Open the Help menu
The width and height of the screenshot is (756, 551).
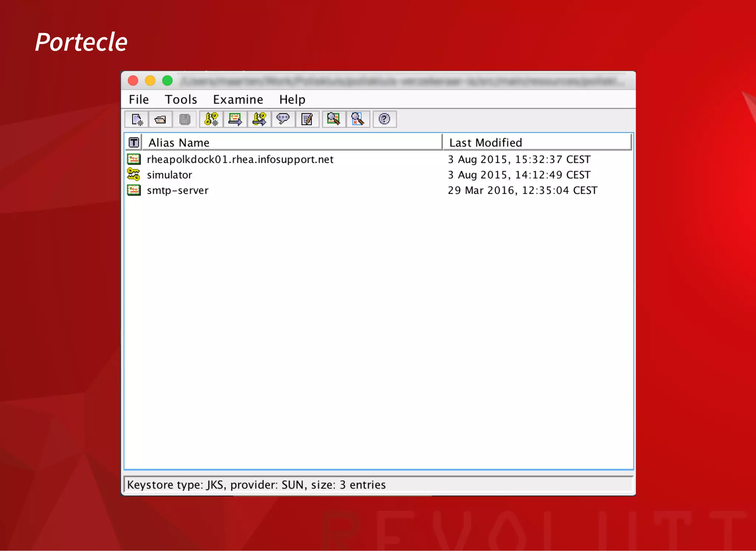pyautogui.click(x=292, y=100)
